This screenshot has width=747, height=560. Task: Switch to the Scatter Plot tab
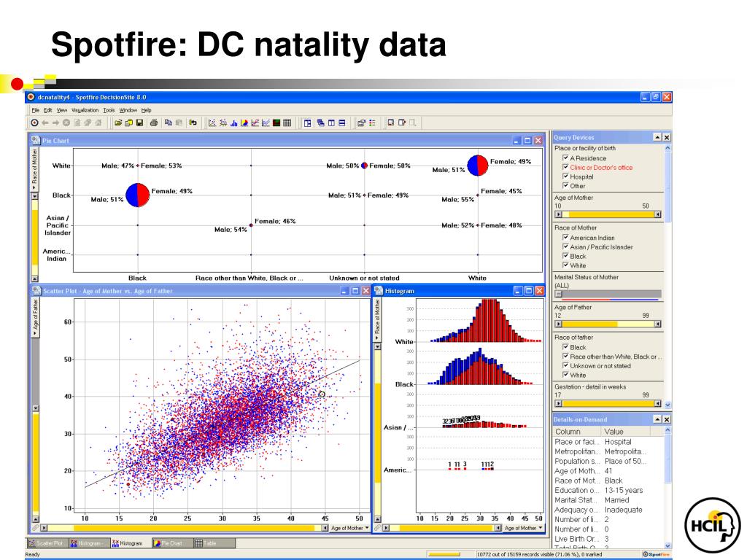point(47,543)
